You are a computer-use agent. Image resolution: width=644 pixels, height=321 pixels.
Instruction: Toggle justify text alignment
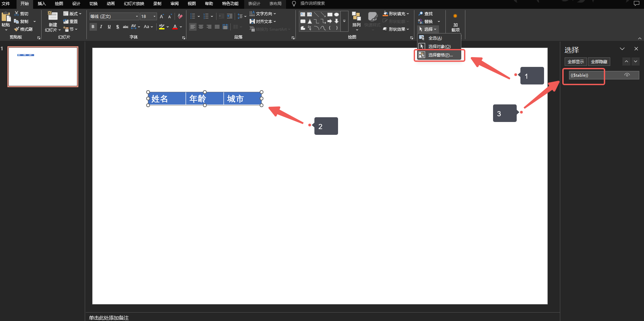(x=217, y=27)
